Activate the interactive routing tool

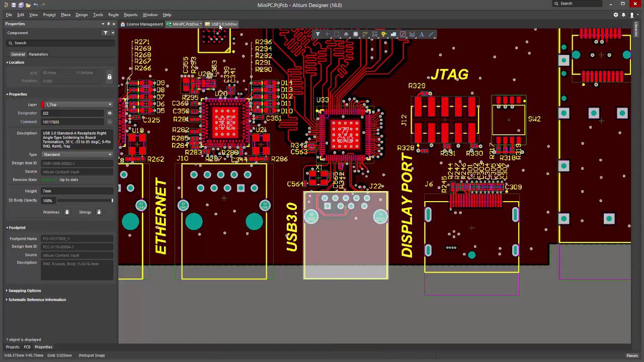click(365, 34)
